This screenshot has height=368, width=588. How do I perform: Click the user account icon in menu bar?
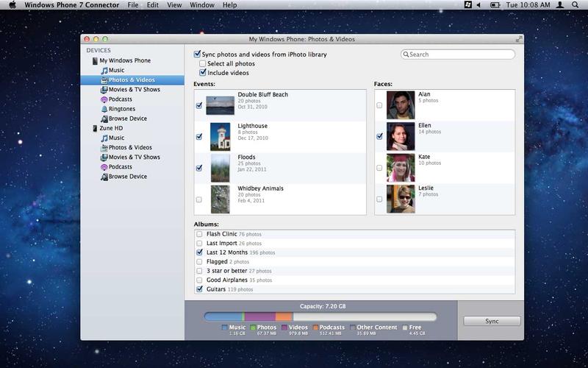click(x=560, y=5)
